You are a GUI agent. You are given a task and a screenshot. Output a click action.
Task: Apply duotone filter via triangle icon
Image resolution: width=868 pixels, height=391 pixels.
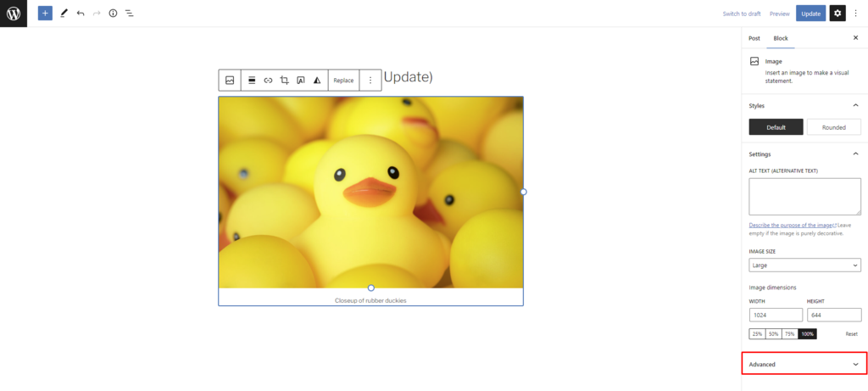click(x=317, y=81)
